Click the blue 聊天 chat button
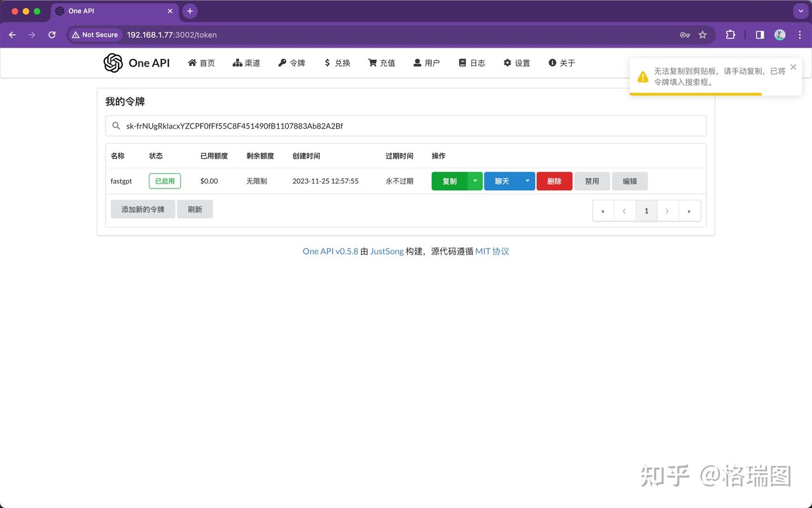812x508 pixels. tap(502, 181)
